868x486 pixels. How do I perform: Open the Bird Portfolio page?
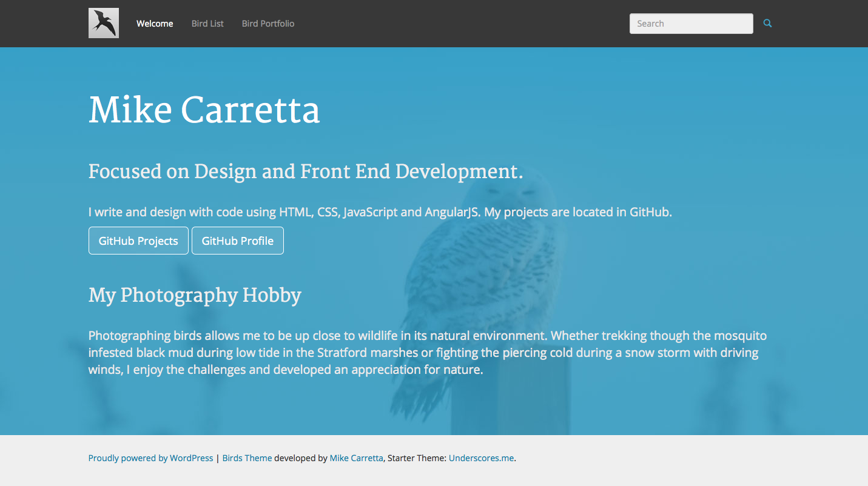268,24
